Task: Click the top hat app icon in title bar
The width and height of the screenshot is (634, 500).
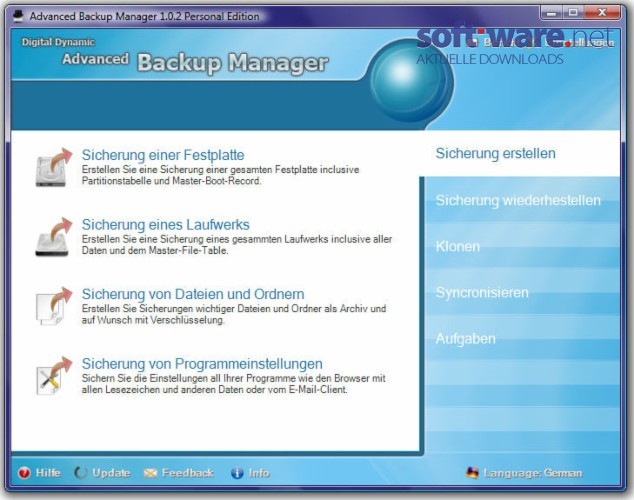Action: (x=18, y=16)
